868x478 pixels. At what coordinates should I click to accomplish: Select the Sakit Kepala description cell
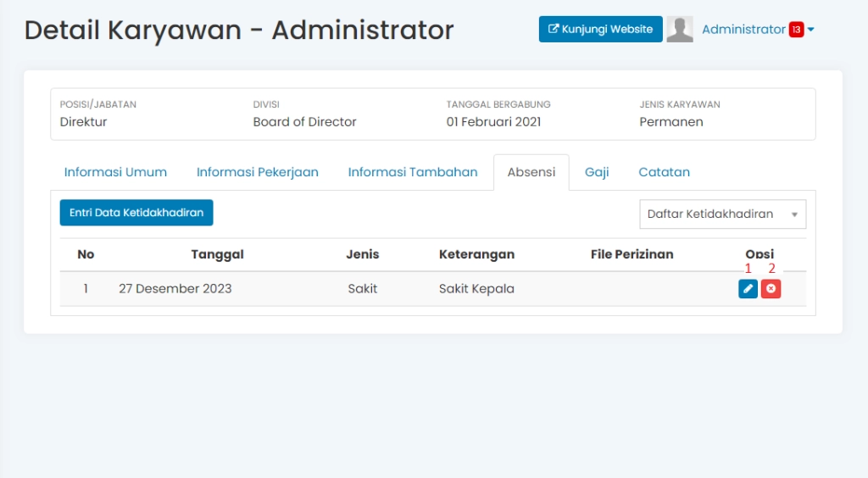pos(476,289)
